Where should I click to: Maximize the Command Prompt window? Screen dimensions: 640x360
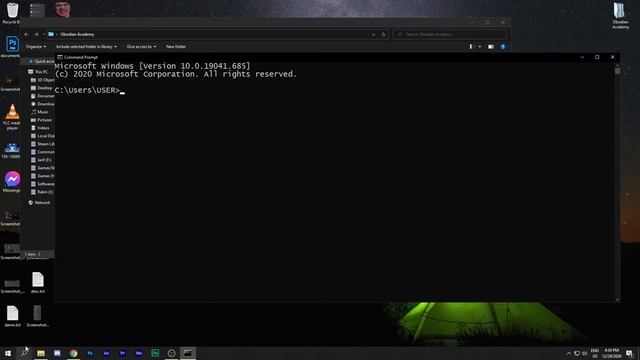[x=597, y=57]
